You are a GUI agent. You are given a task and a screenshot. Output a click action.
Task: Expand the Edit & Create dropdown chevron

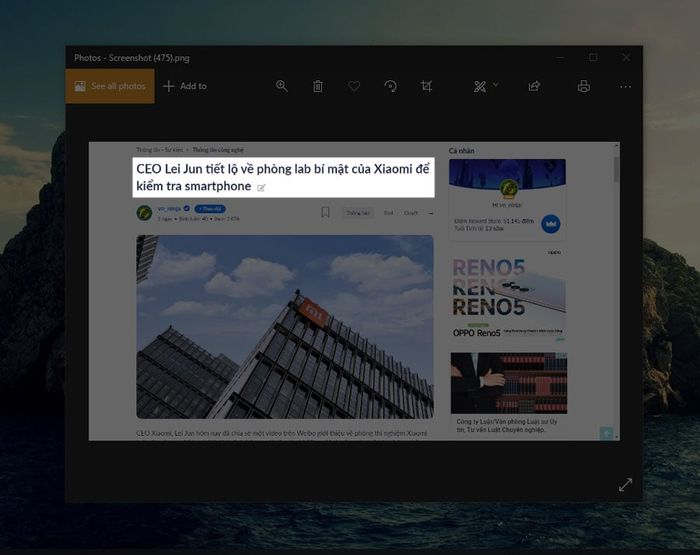tap(496, 84)
